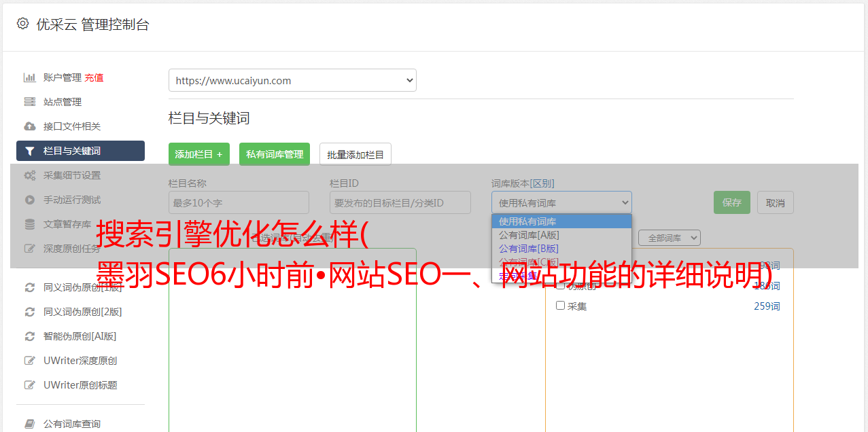Click the gear icon beside 优采云 管理控制台
Viewport: 868px width, 432px height.
tap(23, 24)
